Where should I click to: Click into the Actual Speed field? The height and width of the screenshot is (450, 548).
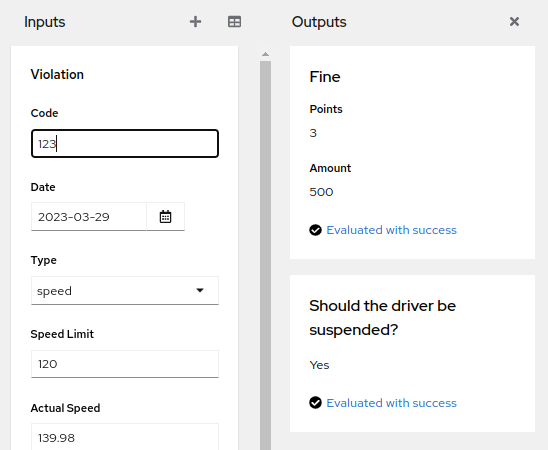tap(125, 437)
